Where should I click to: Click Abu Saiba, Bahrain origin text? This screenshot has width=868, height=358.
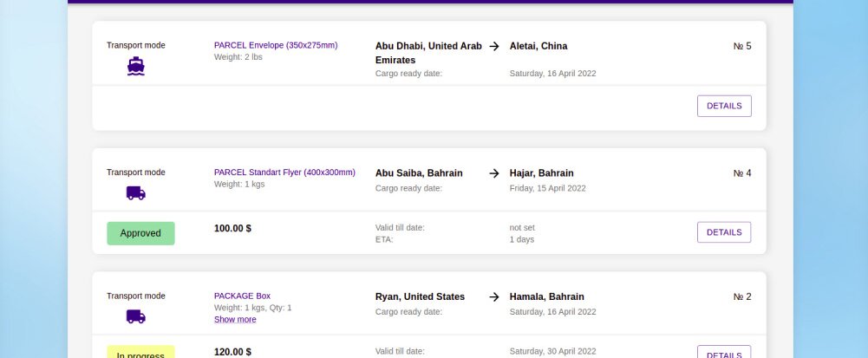(x=419, y=173)
